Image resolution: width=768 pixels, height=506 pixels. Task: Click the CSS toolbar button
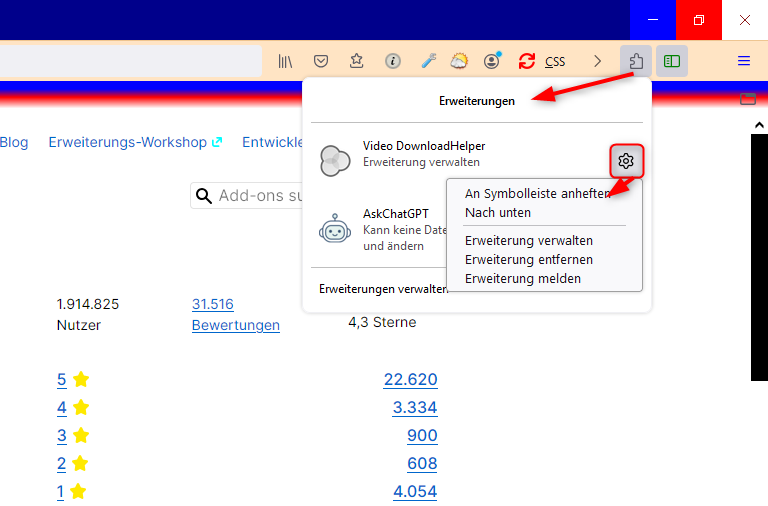click(x=555, y=62)
